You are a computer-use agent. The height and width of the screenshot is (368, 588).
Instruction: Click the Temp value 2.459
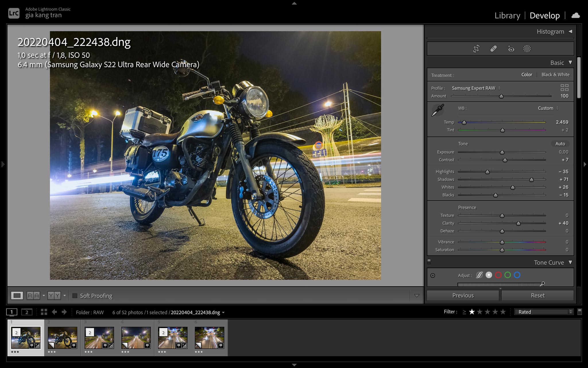tap(562, 122)
